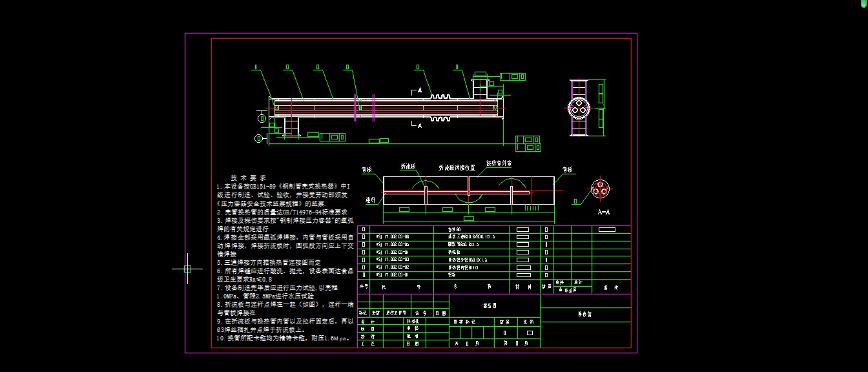Select the note line mentioning GB151-89

(284, 186)
